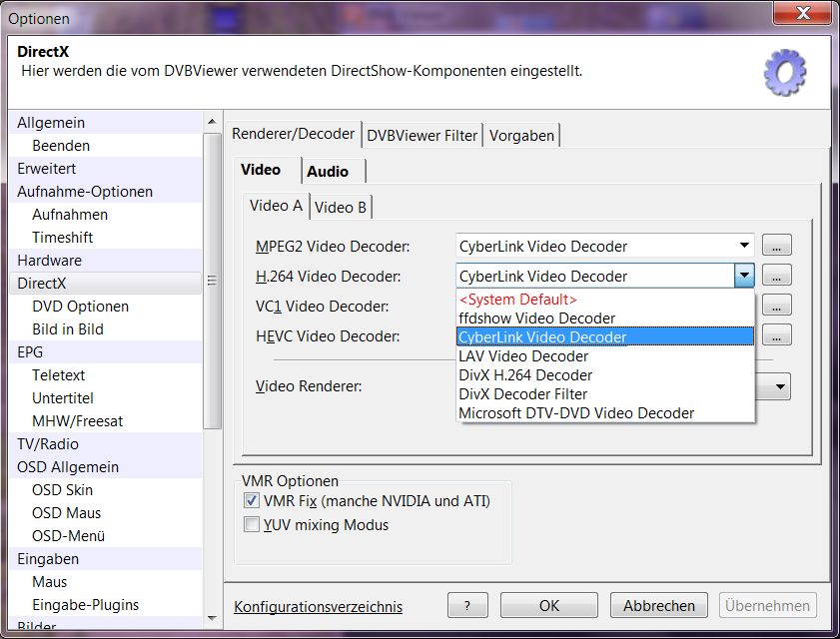Toggle the YUV mixing Modus checkbox
Screen dimensions: 840x639
click(252, 524)
